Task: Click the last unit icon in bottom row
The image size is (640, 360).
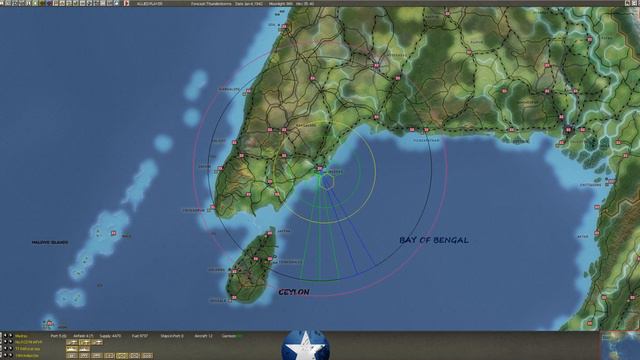Action: tap(147, 356)
